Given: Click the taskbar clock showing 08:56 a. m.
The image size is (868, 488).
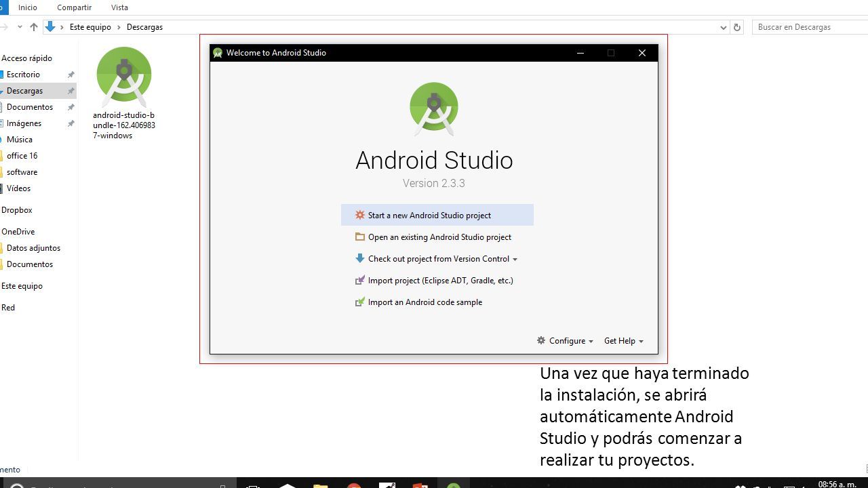Looking at the screenshot, I should (837, 484).
